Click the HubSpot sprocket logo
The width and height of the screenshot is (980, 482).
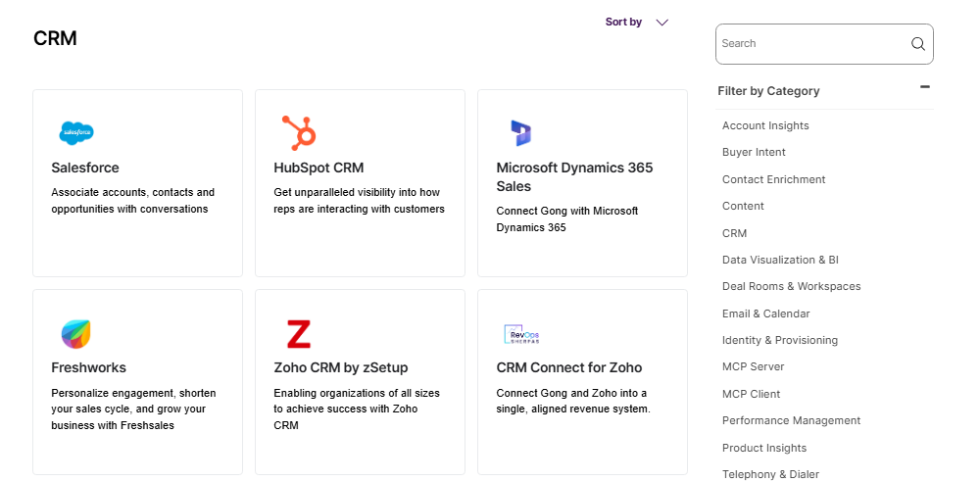(x=299, y=132)
